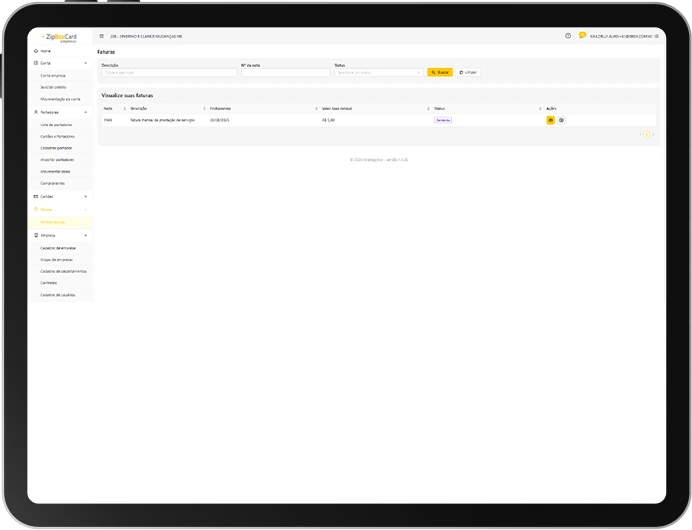Click the ZipBoxCard logo

60,36
